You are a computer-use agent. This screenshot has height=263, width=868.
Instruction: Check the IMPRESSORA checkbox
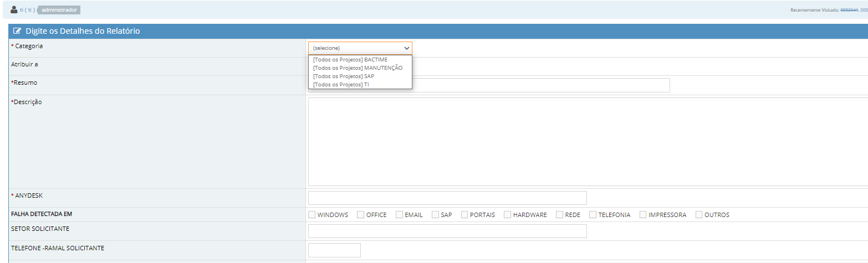point(644,215)
